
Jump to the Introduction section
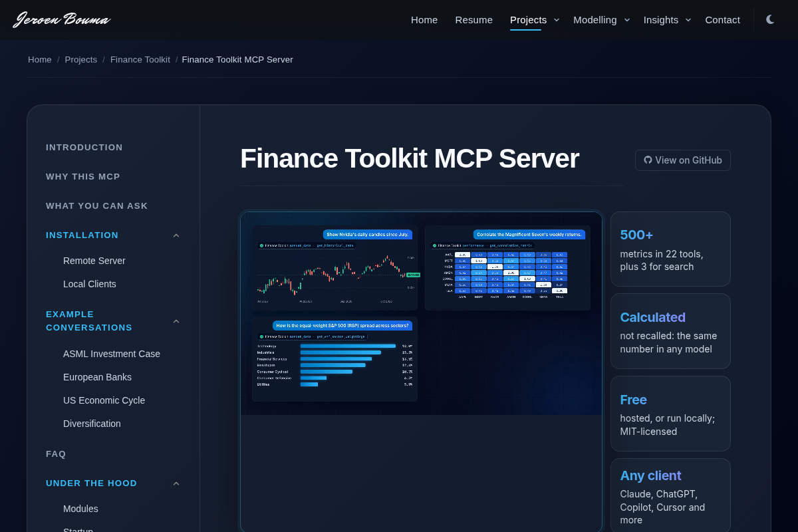[84, 148]
